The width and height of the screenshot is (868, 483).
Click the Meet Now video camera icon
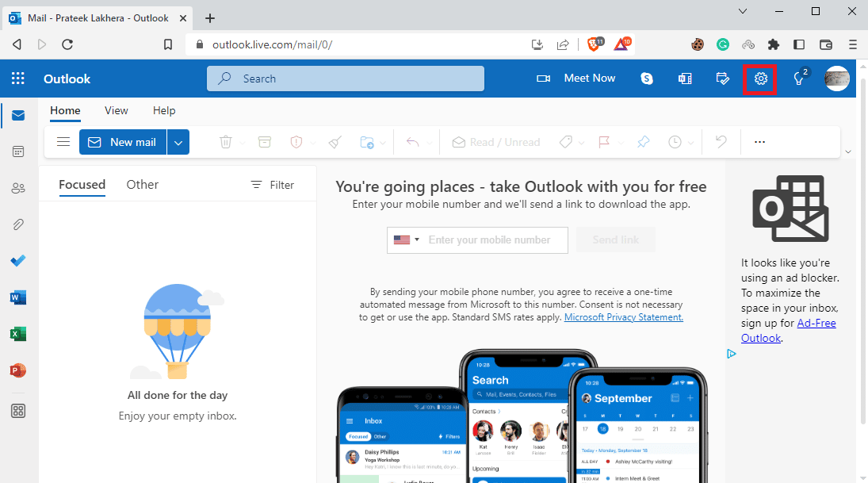tap(543, 79)
